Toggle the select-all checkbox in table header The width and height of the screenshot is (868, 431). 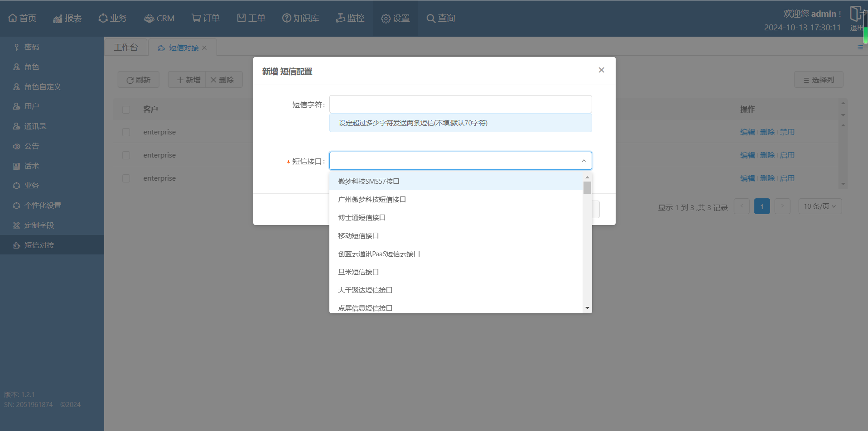point(126,110)
